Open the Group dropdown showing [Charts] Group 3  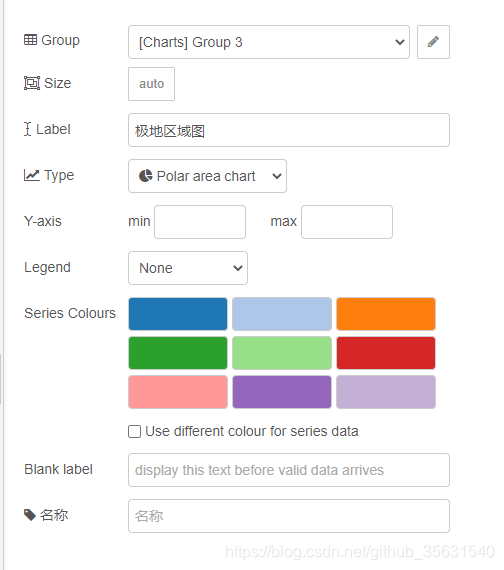click(x=269, y=42)
